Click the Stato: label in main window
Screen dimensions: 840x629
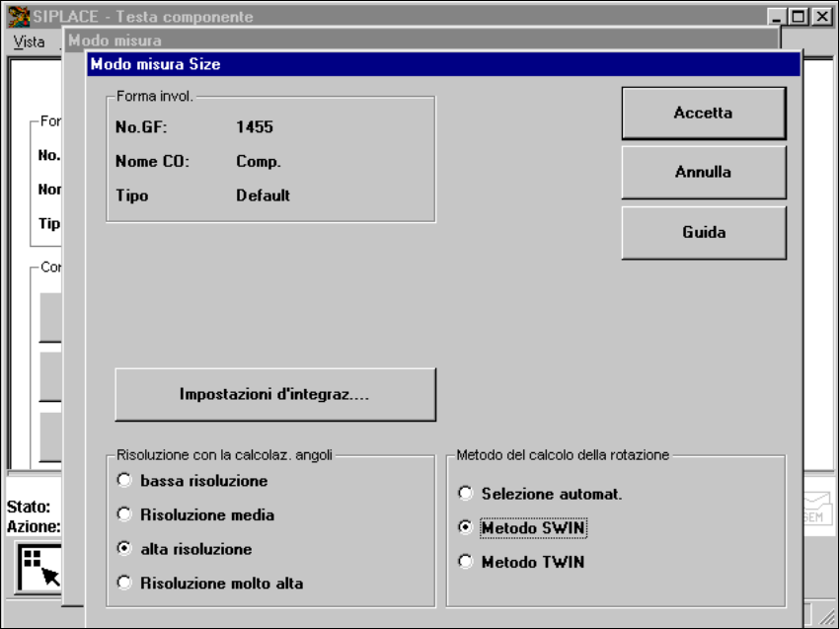point(29,507)
